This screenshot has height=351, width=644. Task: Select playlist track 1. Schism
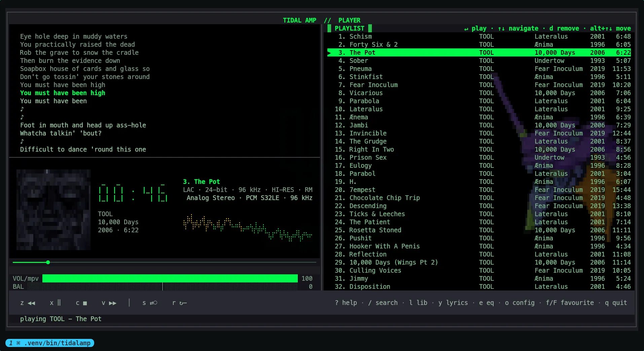[479, 37]
